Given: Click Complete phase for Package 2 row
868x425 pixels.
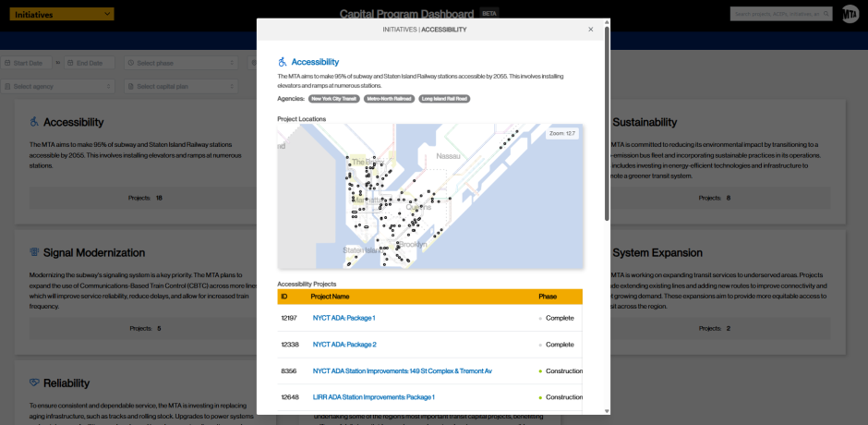Looking at the screenshot, I should [x=560, y=345].
